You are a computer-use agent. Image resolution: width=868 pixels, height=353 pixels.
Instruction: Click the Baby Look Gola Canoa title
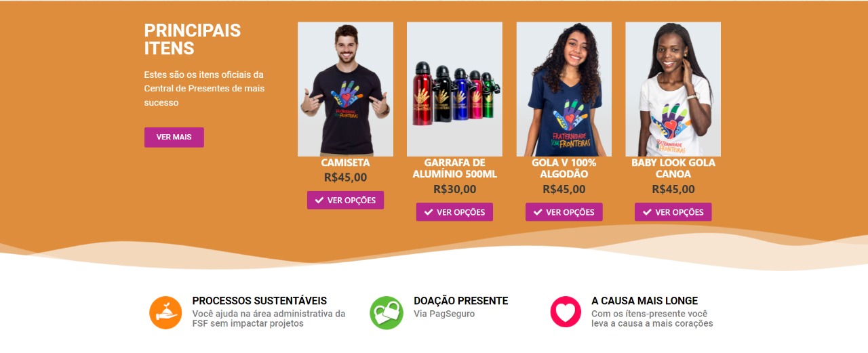coord(673,168)
